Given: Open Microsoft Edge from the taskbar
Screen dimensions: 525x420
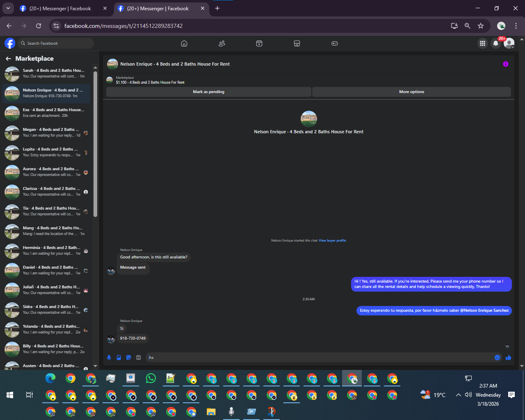Looking at the screenshot, I should coord(50,378).
